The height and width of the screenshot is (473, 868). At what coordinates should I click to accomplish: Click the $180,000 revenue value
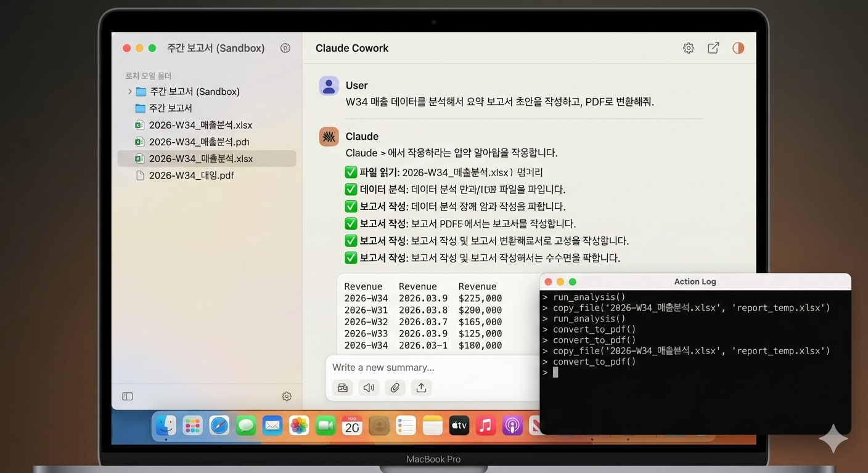(x=480, y=346)
